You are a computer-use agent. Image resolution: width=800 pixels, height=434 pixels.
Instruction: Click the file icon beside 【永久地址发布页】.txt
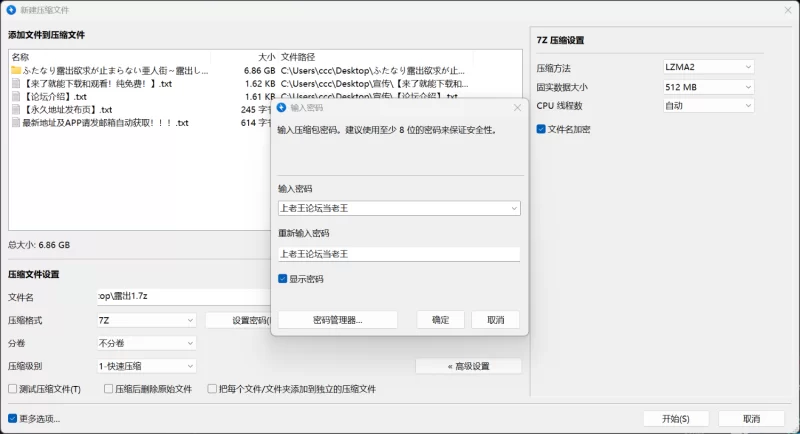coord(16,110)
